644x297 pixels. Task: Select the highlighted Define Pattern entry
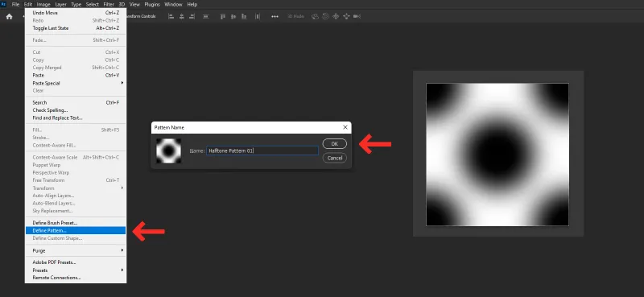[76, 230]
